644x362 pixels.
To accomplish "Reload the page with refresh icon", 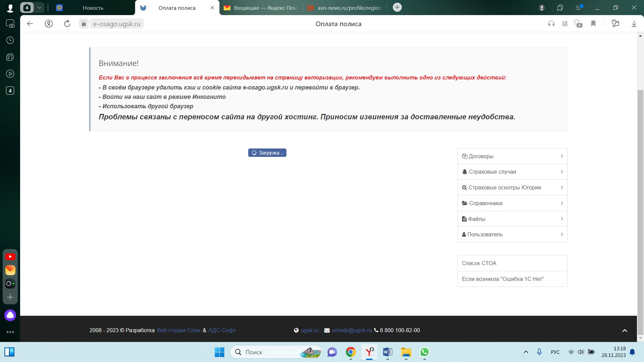I will pyautogui.click(x=67, y=23).
